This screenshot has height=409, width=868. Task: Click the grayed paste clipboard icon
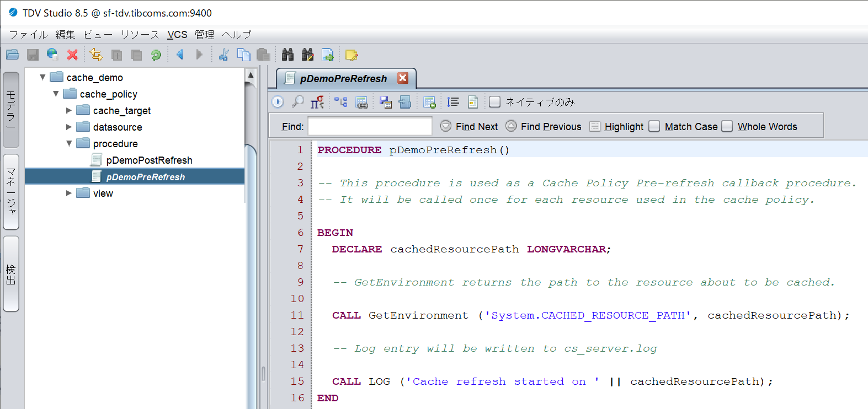pyautogui.click(x=263, y=55)
